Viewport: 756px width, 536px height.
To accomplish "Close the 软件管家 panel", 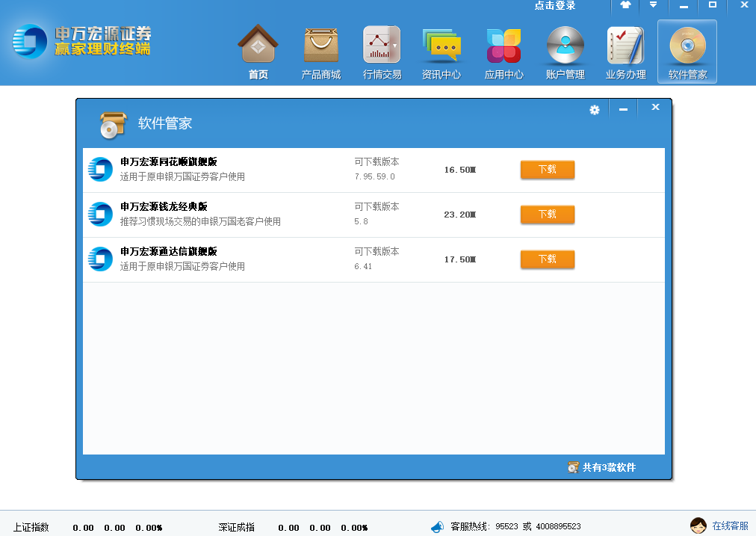I will click(x=655, y=107).
